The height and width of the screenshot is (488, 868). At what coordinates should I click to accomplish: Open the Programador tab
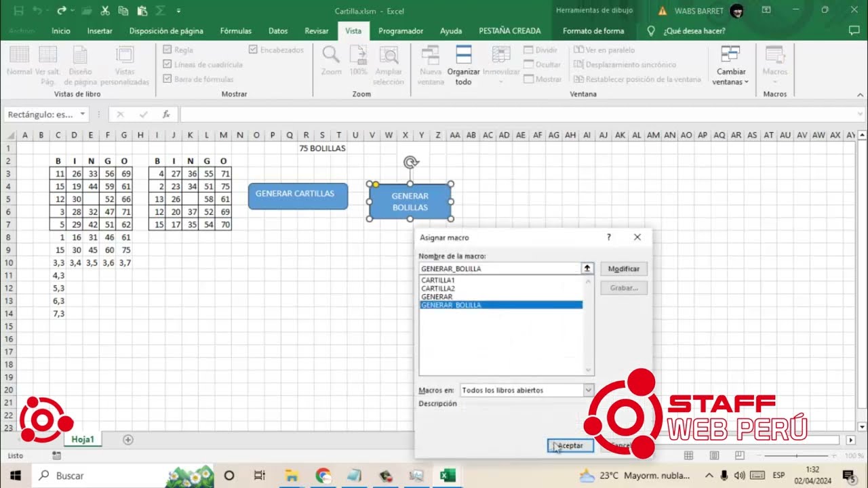[x=401, y=31]
